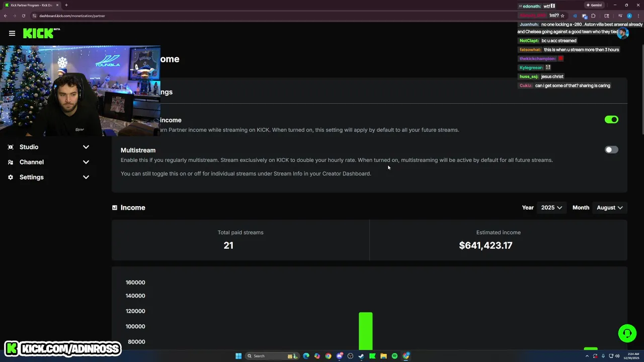644x362 pixels.
Task: Click the Total paid streams label
Action: pos(240,232)
